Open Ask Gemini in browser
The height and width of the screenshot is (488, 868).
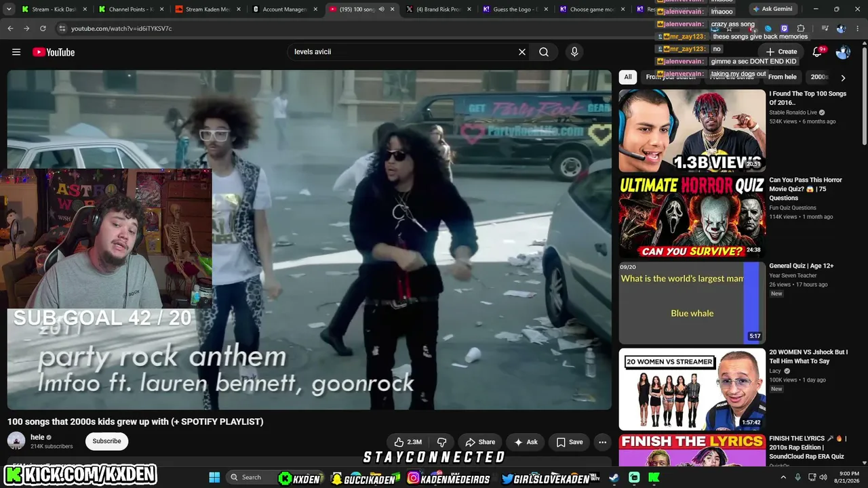[x=772, y=9]
